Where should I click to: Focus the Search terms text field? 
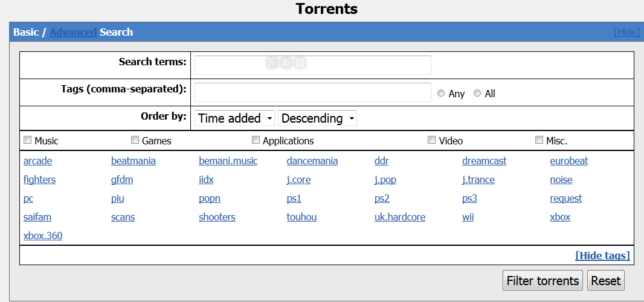pyautogui.click(x=312, y=65)
